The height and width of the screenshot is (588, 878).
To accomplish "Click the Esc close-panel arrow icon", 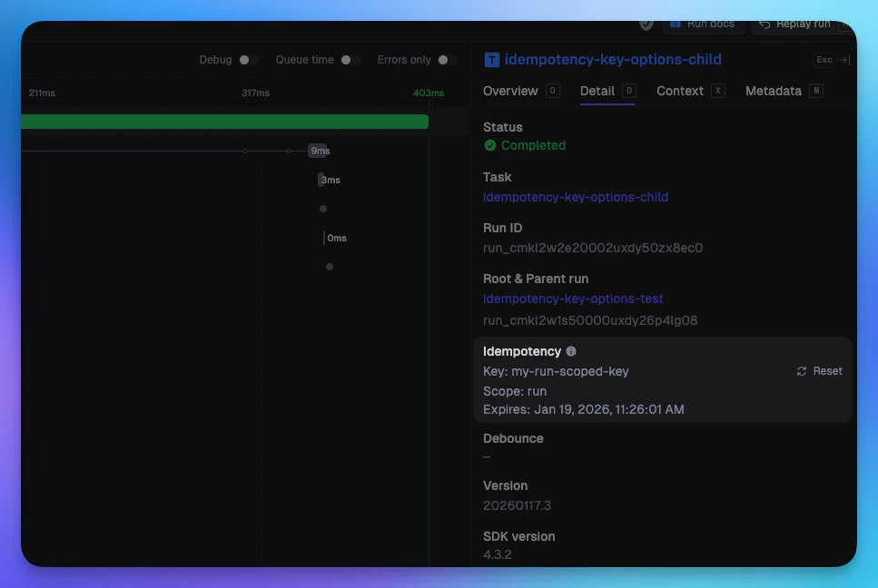I will tap(844, 59).
